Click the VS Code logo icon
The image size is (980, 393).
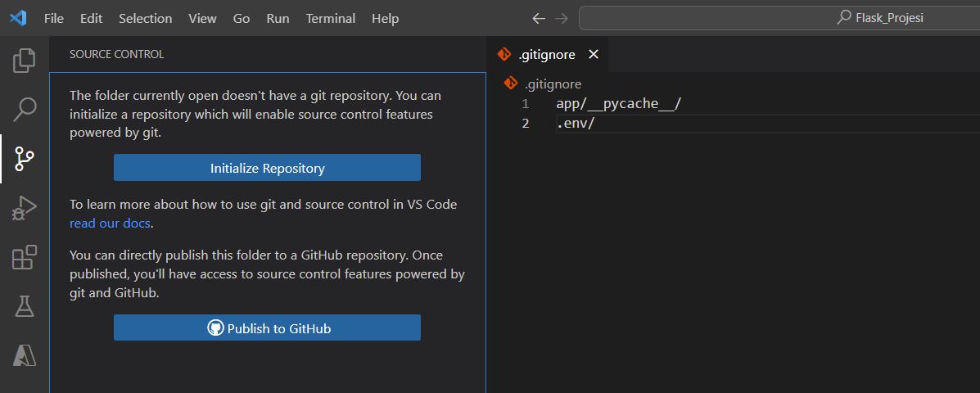click(18, 18)
